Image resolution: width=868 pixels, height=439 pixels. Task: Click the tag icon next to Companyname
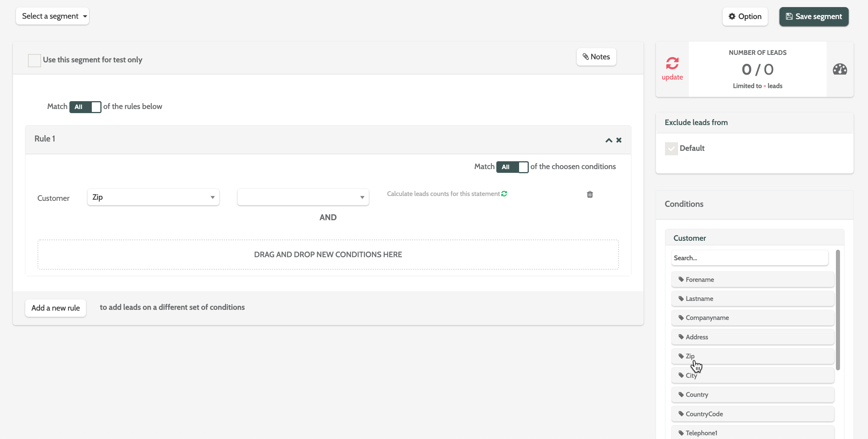click(x=681, y=317)
